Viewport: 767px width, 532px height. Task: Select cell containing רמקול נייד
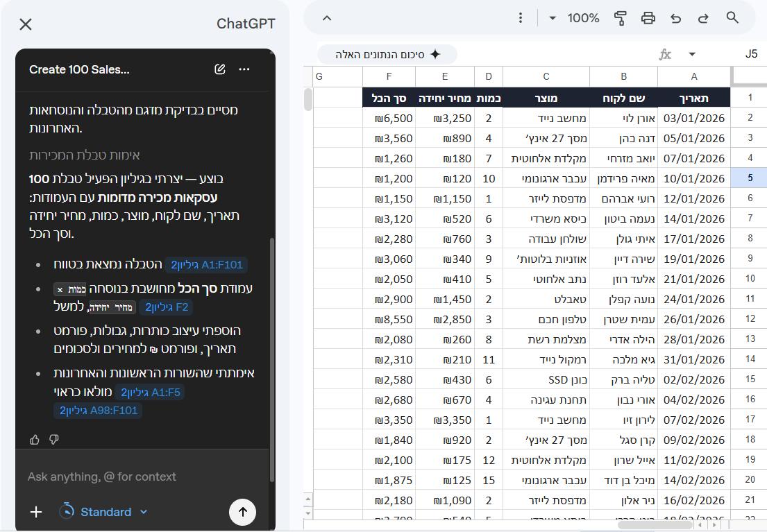point(546,359)
